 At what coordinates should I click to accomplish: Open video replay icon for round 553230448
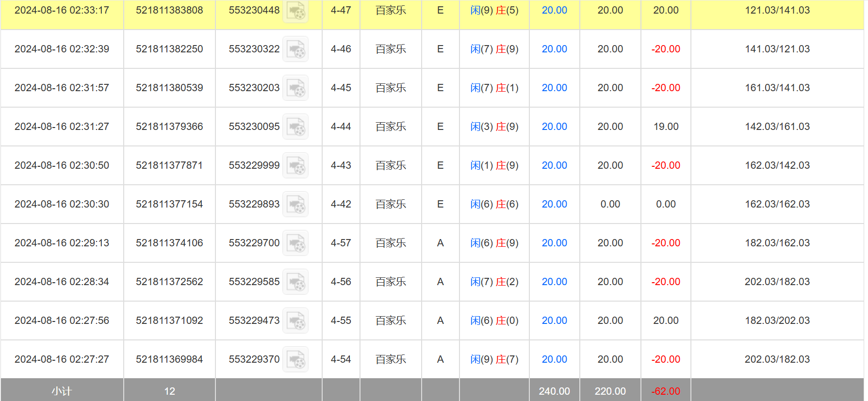295,11
